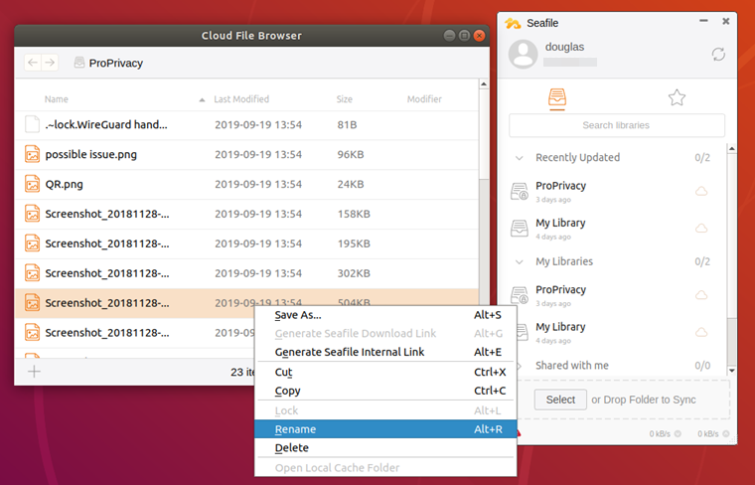Select the possible issue.png file name
Screen dimensions: 755x485
[x=91, y=155]
